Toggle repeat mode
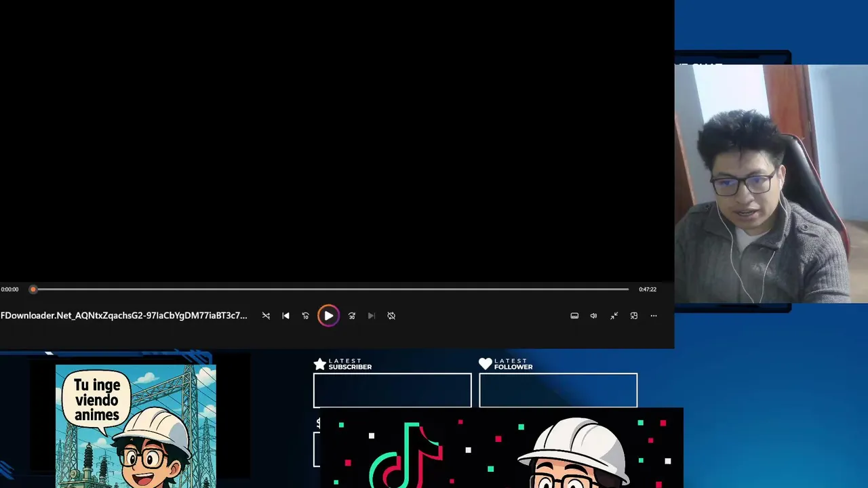868x488 pixels. pyautogui.click(x=391, y=316)
